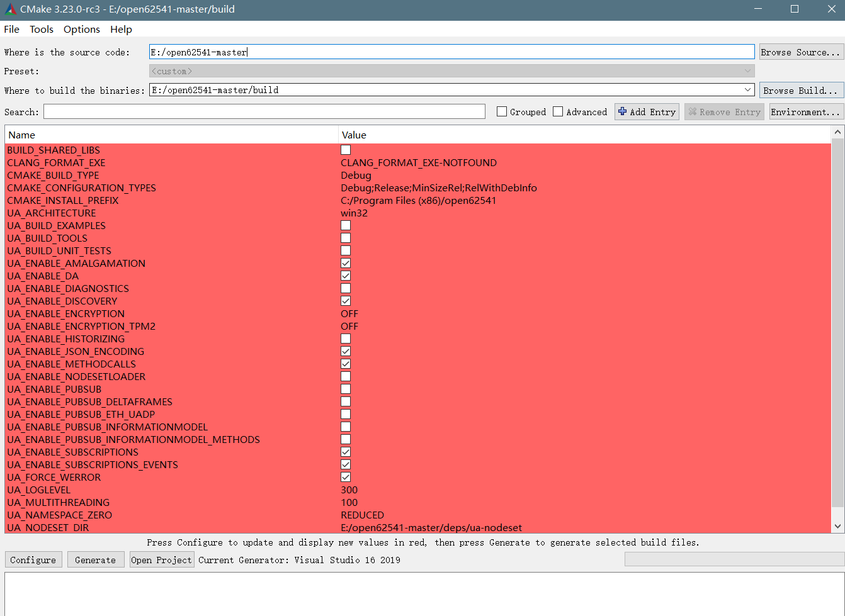This screenshot has width=845, height=616.
Task: Select UA_ARCHITECTURE value win32
Action: tap(354, 213)
